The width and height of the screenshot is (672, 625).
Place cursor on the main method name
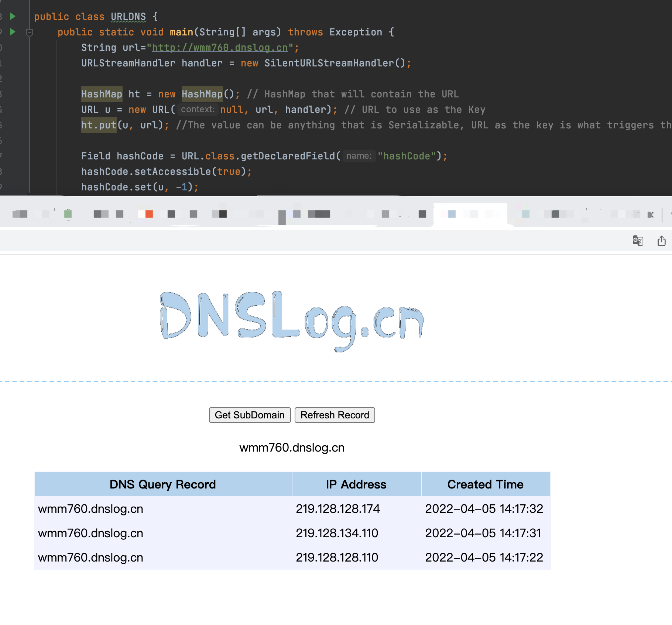[182, 32]
